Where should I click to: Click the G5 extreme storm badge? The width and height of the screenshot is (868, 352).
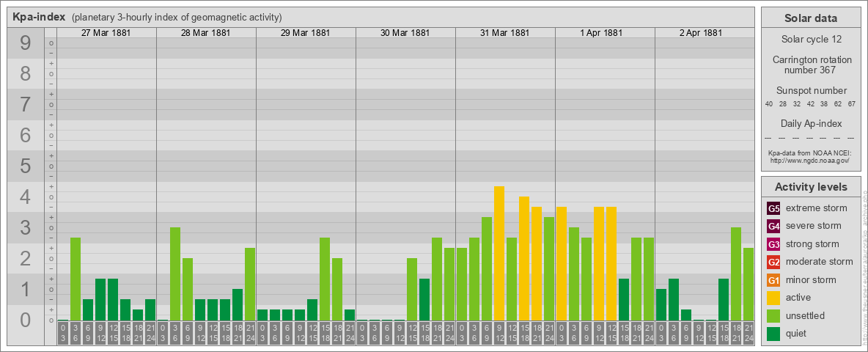point(773,208)
